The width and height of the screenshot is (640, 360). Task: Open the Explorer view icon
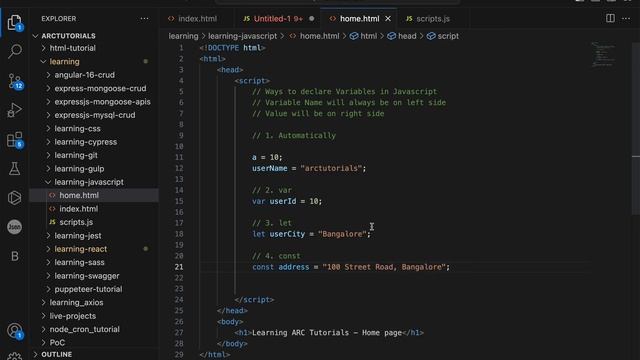point(14,22)
